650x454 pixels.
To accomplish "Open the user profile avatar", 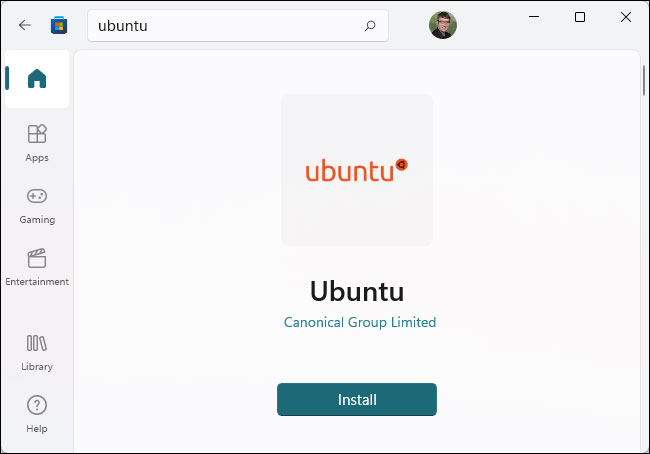I will point(443,25).
